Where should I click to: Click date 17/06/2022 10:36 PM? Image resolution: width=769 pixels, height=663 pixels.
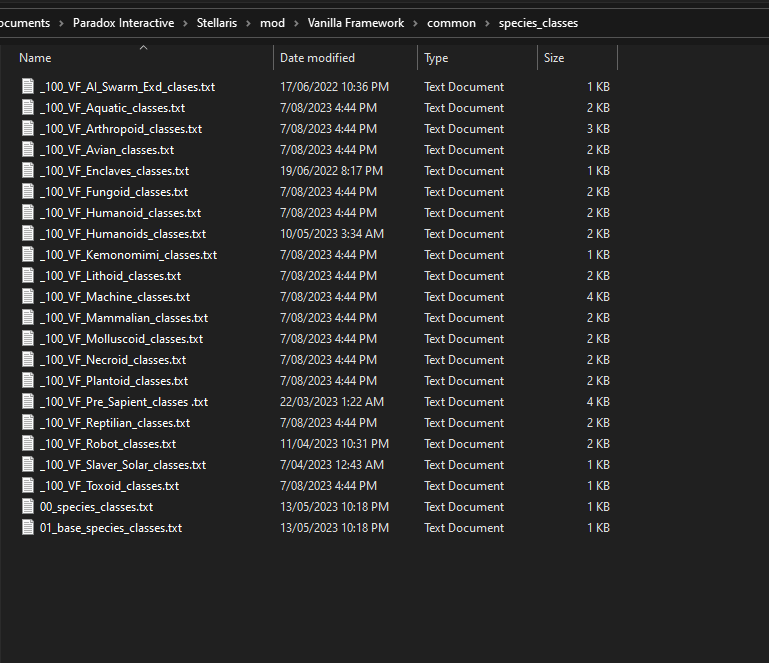[x=334, y=87]
